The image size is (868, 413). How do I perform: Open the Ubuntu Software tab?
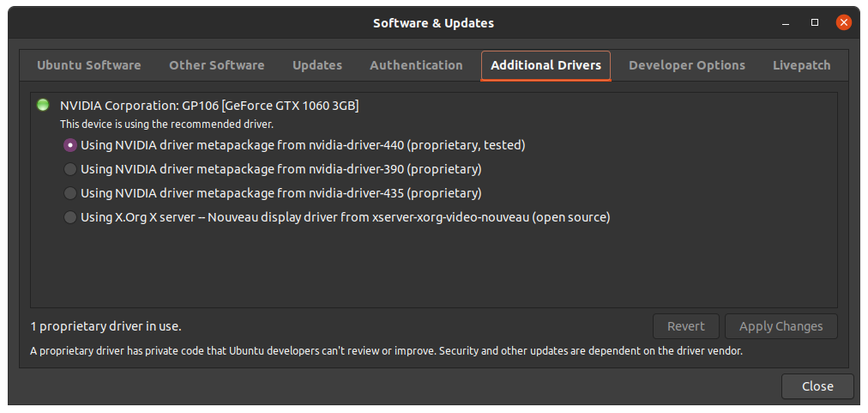(x=89, y=65)
